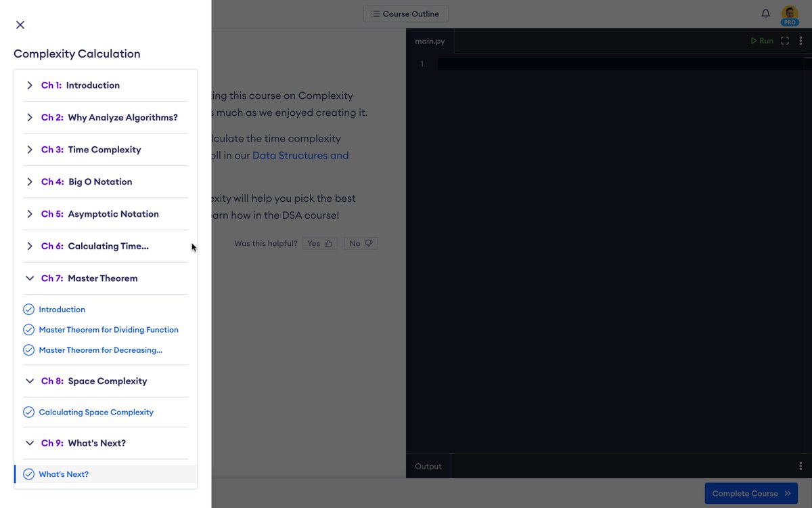Collapse chevron for Ch 8 Space Complexity
This screenshot has width=812, height=508.
pos(30,381)
